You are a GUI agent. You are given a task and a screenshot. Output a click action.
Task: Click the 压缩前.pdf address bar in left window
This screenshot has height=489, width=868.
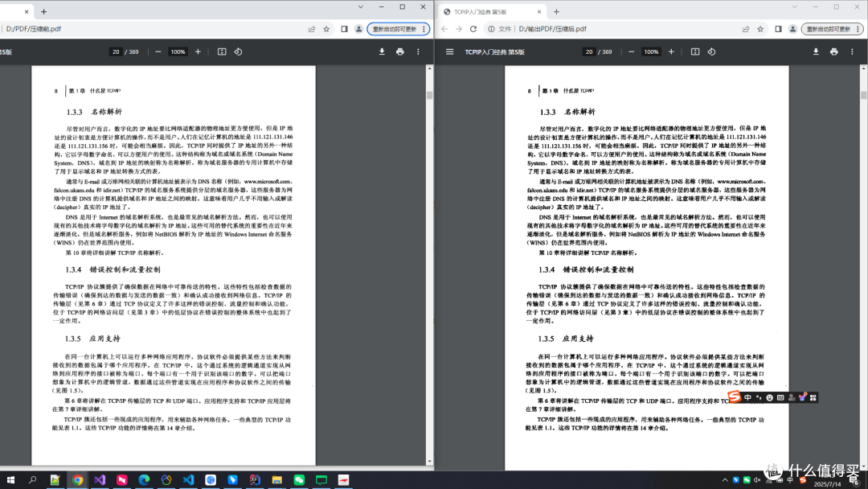(34, 29)
